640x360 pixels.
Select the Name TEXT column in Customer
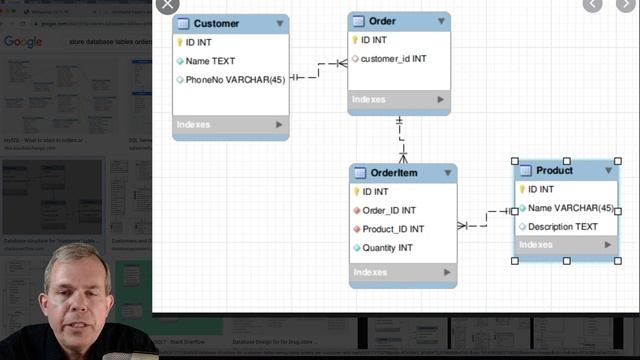(210, 61)
